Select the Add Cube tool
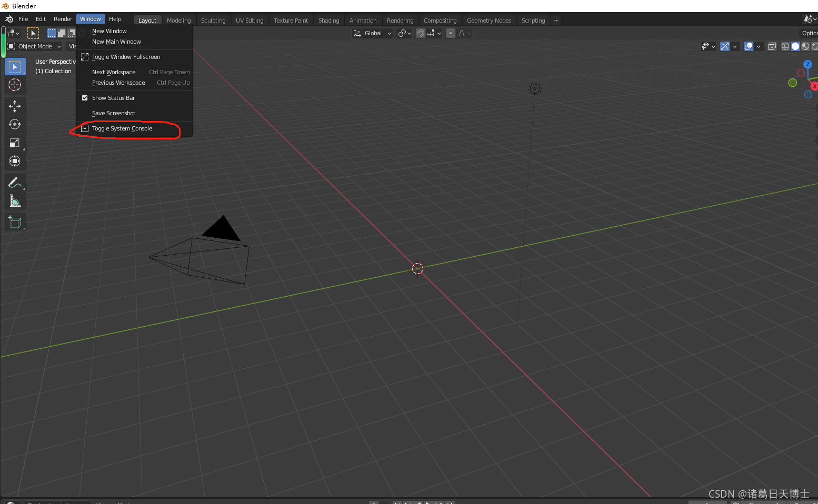Image resolution: width=818 pixels, height=504 pixels. pyautogui.click(x=15, y=222)
